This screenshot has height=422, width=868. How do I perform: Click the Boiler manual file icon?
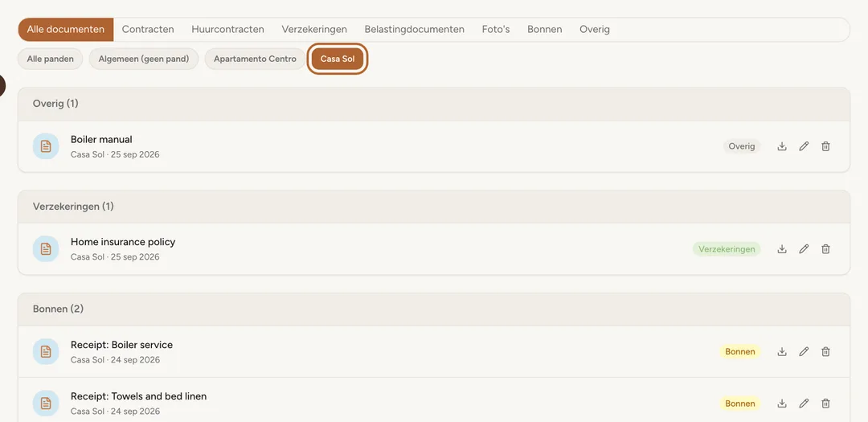pyautogui.click(x=46, y=146)
